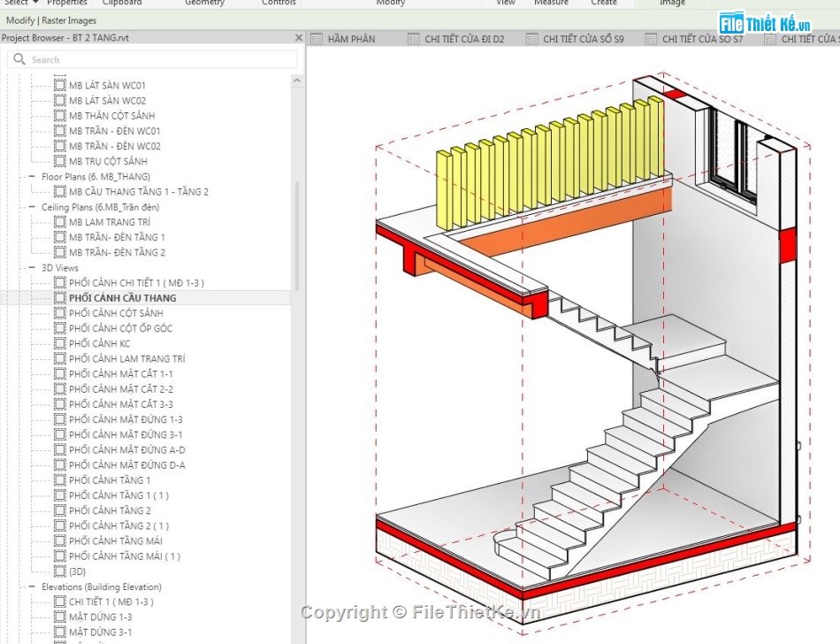Image resolution: width=840 pixels, height=644 pixels.
Task: Select PHỐI CẢNH MẶT CẮT 2-2 view
Action: pos(120,389)
